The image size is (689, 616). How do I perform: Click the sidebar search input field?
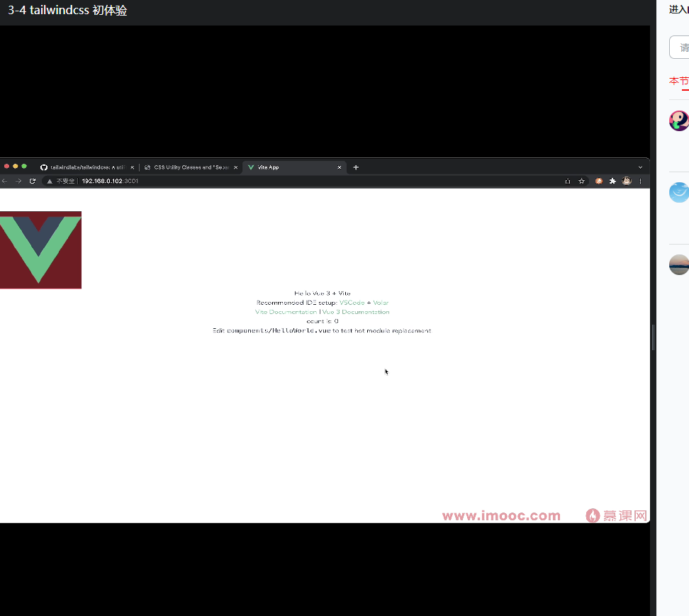pyautogui.click(x=679, y=47)
